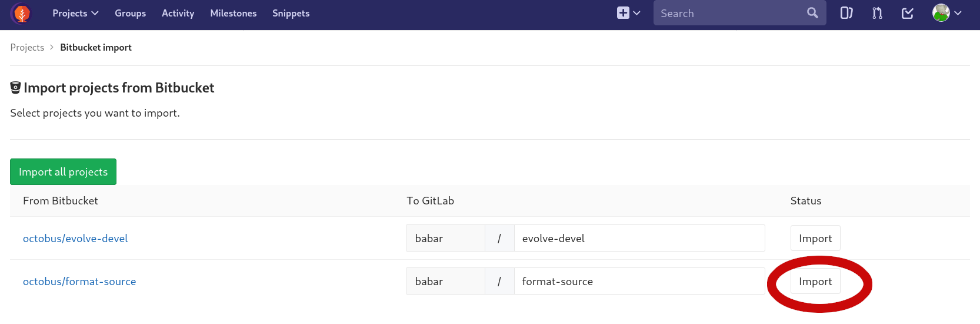Open Activity in the navbar
The image size is (980, 324).
pos(178,13)
